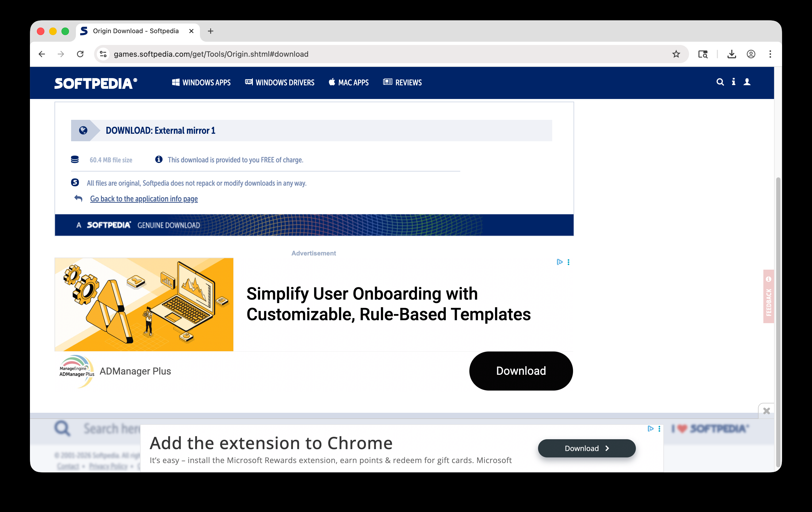
Task: Click ADManager Plus advertiser name
Action: point(135,371)
